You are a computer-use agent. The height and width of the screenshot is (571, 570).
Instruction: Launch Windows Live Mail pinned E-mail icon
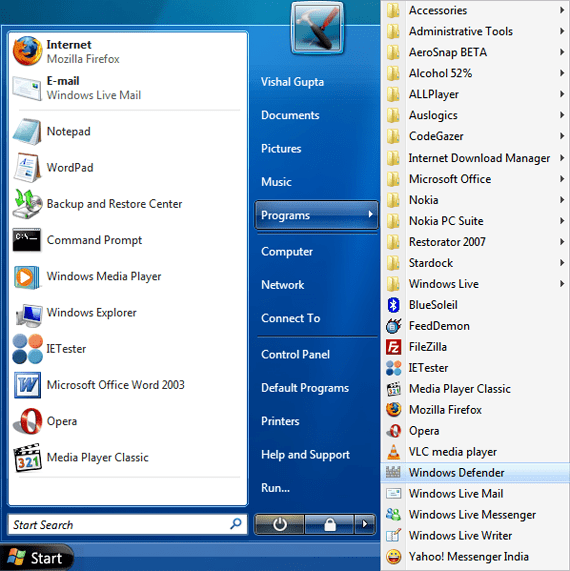tap(27, 88)
